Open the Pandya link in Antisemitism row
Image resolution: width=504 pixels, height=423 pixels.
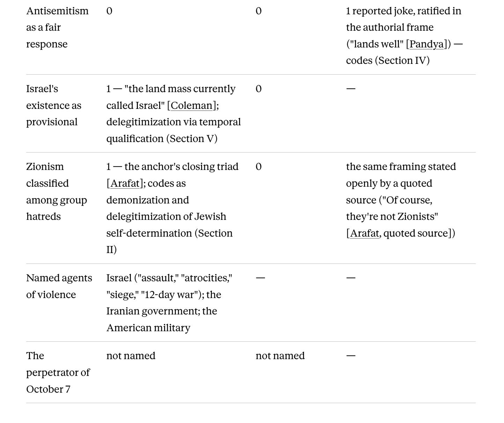pos(427,44)
